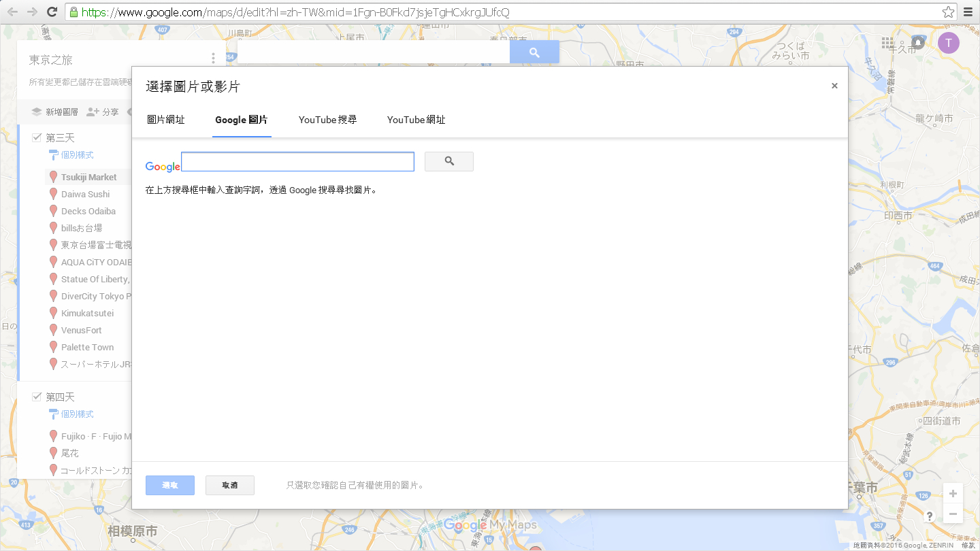This screenshot has height=551, width=980.
Task: Reload the page
Action: coord(52,12)
